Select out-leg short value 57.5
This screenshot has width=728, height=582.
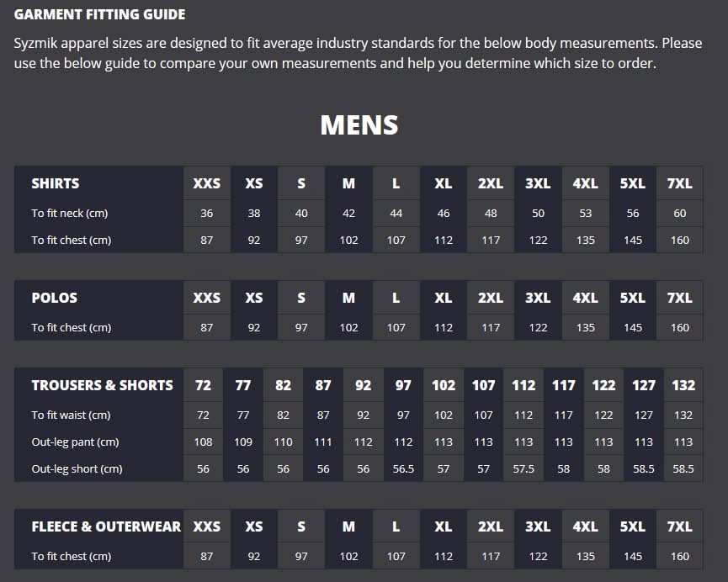coord(523,469)
